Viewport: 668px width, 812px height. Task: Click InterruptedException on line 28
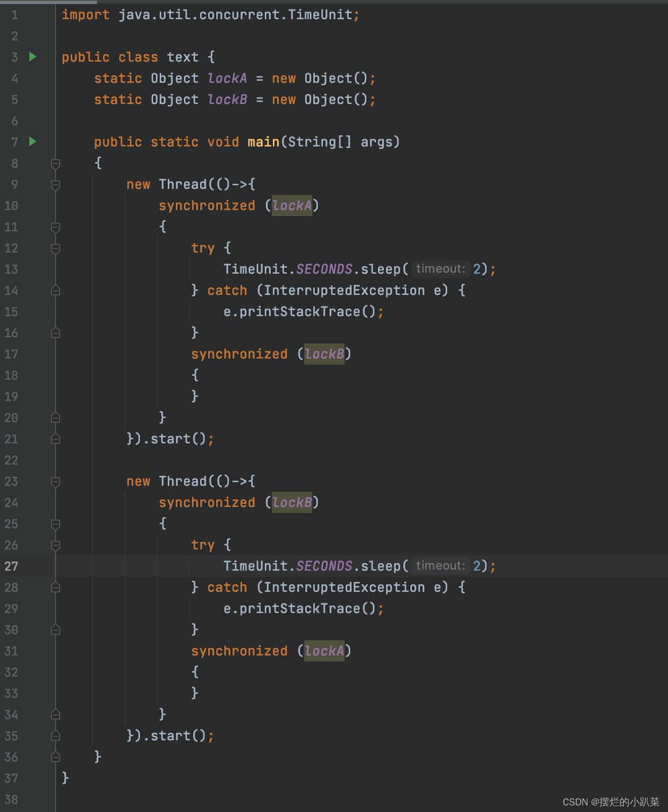pyautogui.click(x=344, y=587)
